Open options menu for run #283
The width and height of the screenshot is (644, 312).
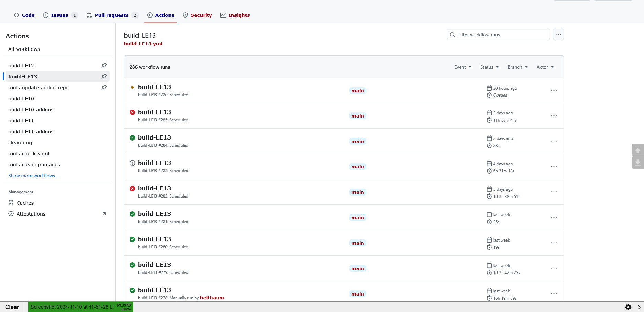click(x=554, y=167)
